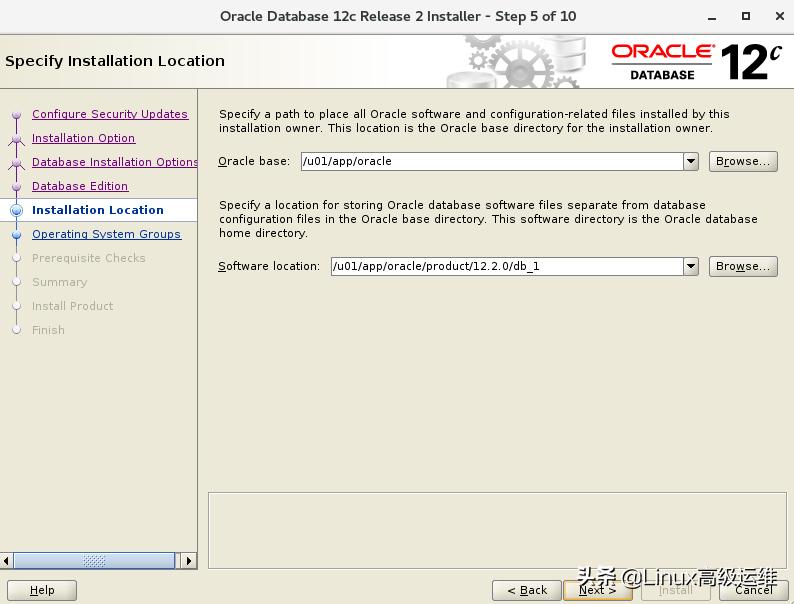Click the Database Edition step bullet

pyautogui.click(x=16, y=187)
